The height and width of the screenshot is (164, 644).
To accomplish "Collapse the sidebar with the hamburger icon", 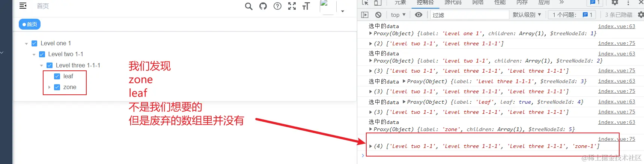I will [23, 6].
